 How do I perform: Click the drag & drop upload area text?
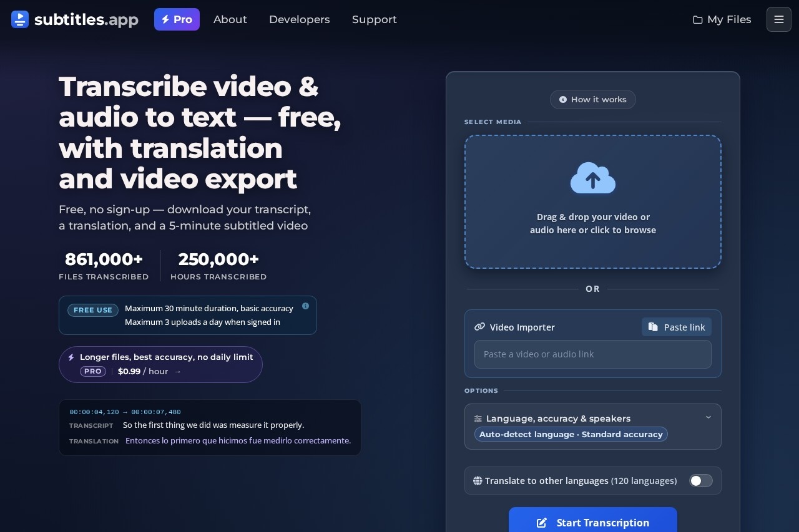(593, 223)
